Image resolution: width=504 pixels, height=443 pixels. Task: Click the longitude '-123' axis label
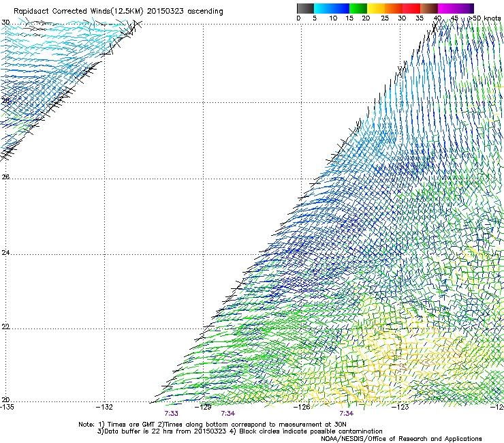click(x=400, y=407)
